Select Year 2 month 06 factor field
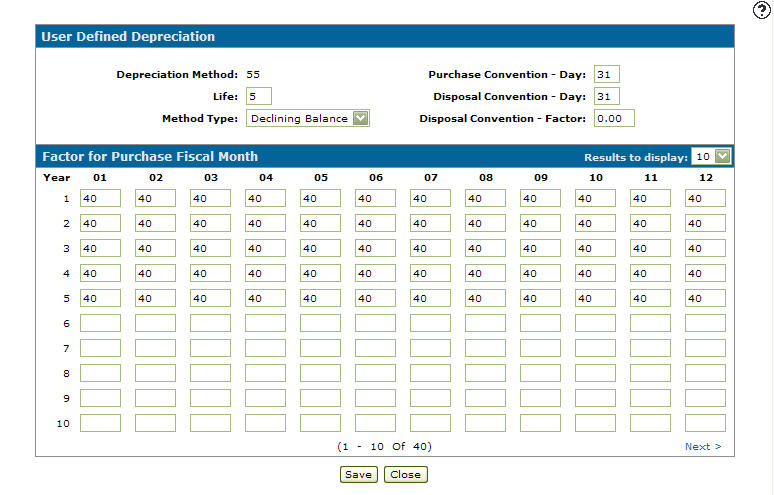The width and height of the screenshot is (774, 495). (x=375, y=223)
